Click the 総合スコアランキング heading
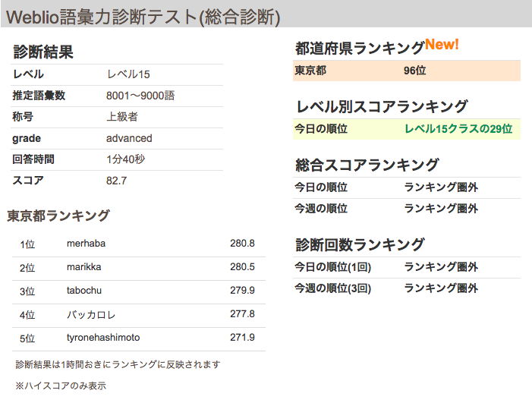Screen dimensions: 532x406 pyautogui.click(x=367, y=165)
